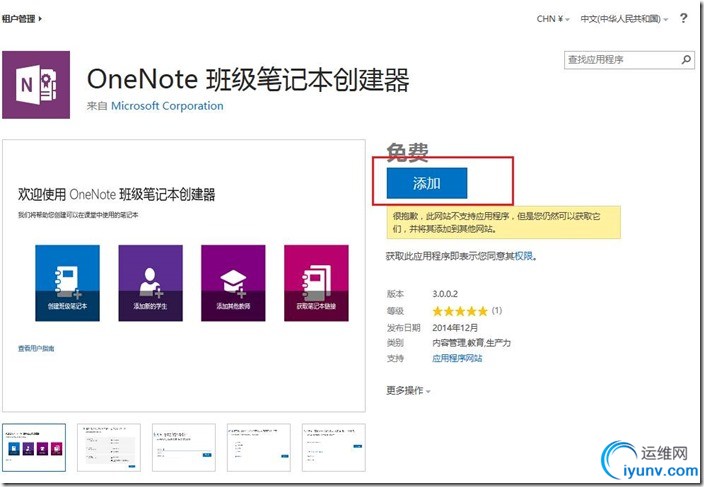Screen dimensions: 704x487
Task: Open the 租户管理 breadcrumb menu
Action: (x=22, y=18)
